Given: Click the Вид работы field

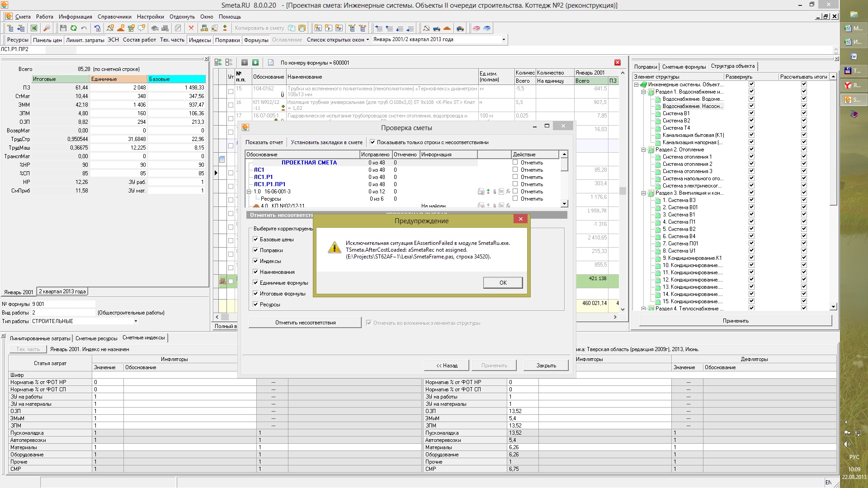Looking at the screenshot, I should click(63, 313).
